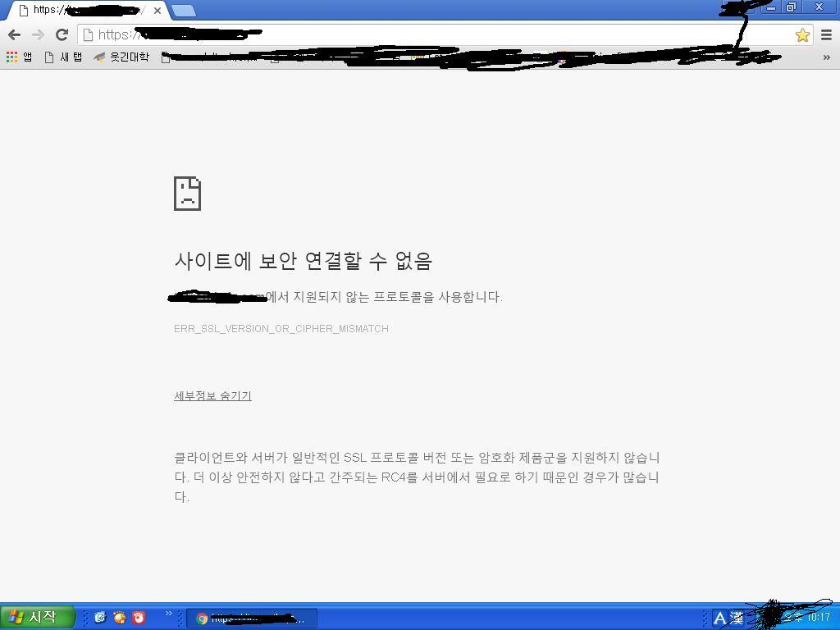Viewport: 840px width, 630px height.
Task: Click the greyed forward arrow in toolbar
Action: coord(38,35)
